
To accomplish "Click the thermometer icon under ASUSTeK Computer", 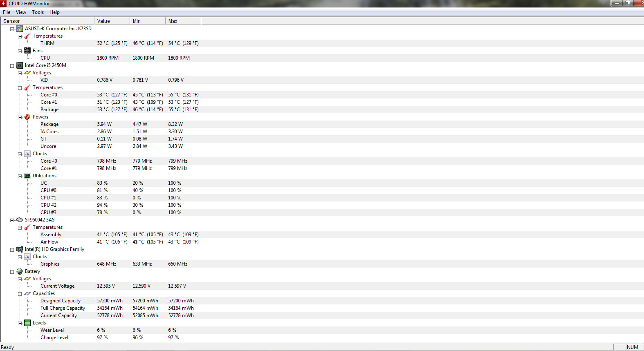I will [x=27, y=36].
